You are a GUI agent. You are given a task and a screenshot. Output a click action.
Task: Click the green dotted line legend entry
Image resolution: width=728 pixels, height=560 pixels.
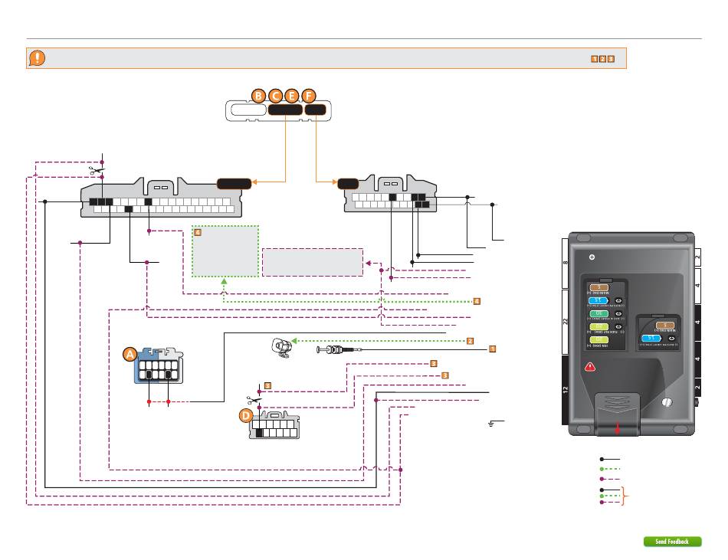click(x=610, y=469)
